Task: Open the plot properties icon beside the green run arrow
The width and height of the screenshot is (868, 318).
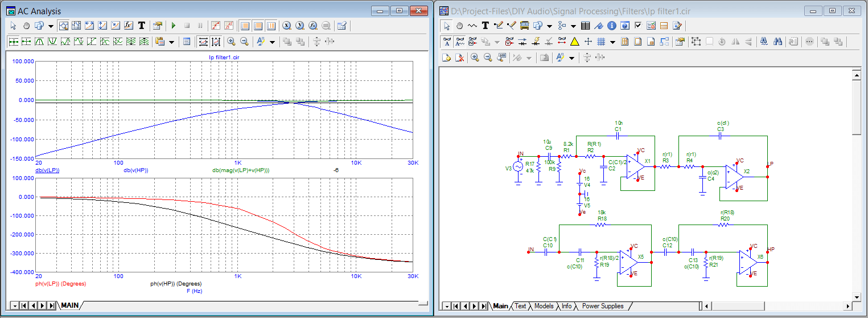Action: [157, 26]
